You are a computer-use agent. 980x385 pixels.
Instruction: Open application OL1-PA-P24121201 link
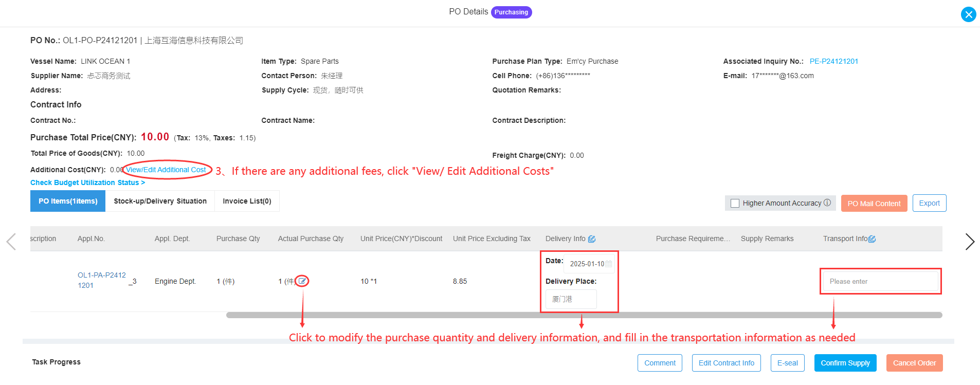coord(102,280)
